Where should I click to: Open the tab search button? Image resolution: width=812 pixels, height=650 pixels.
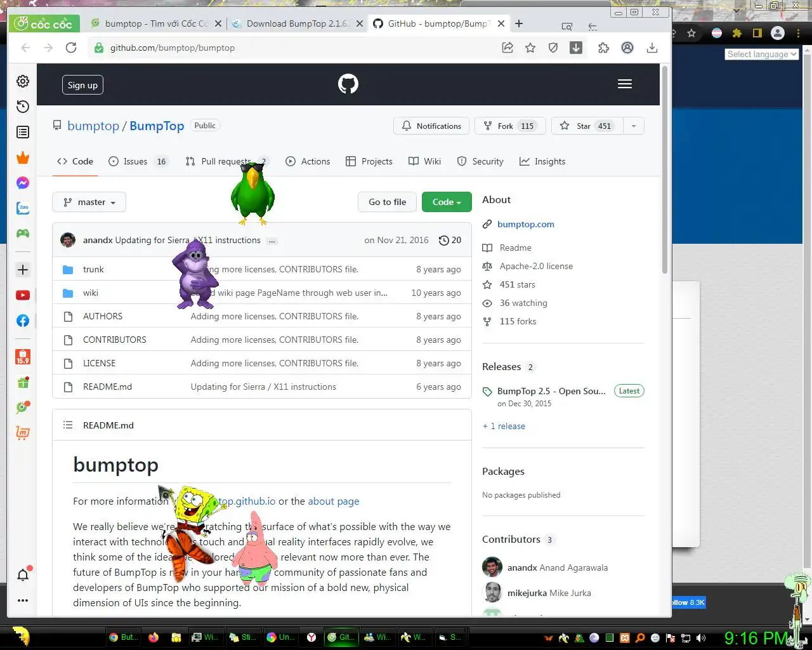tap(567, 26)
